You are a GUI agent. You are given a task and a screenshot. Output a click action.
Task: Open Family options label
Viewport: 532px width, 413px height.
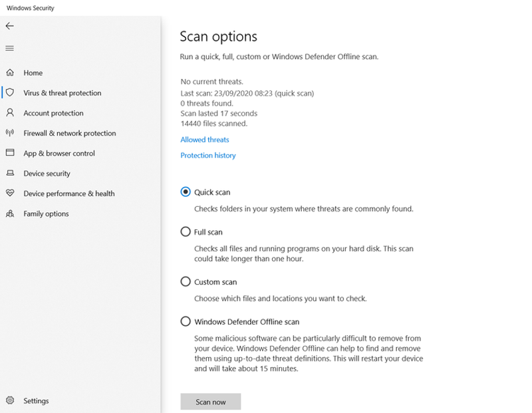click(46, 213)
